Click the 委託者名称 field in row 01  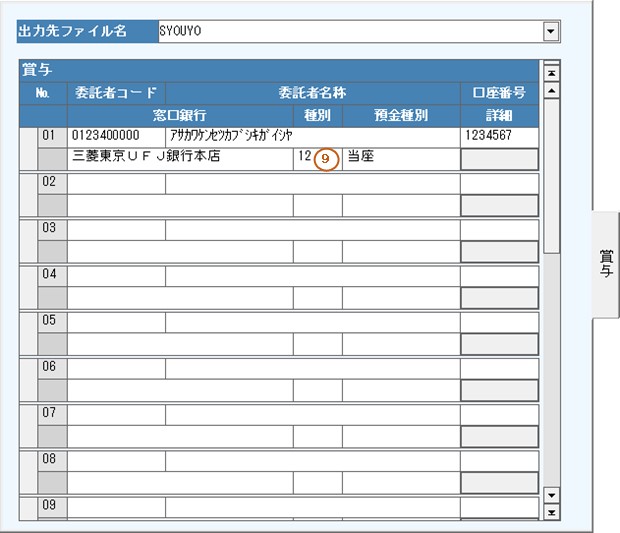(312, 136)
